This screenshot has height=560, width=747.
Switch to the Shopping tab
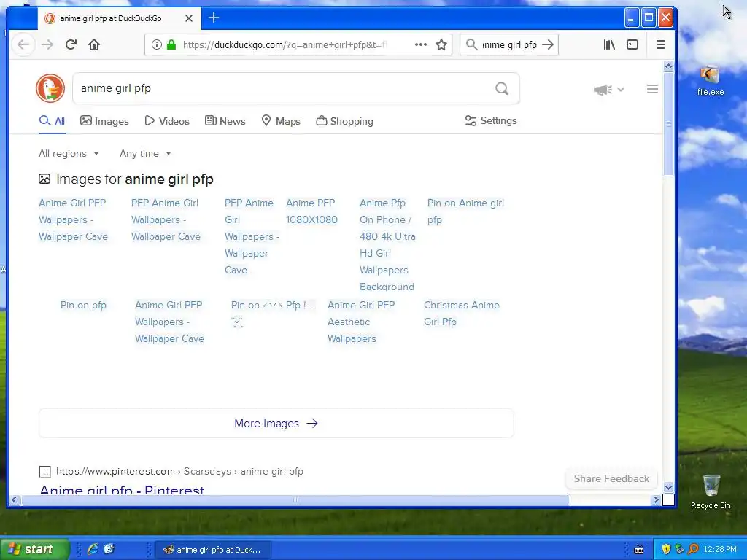(344, 121)
